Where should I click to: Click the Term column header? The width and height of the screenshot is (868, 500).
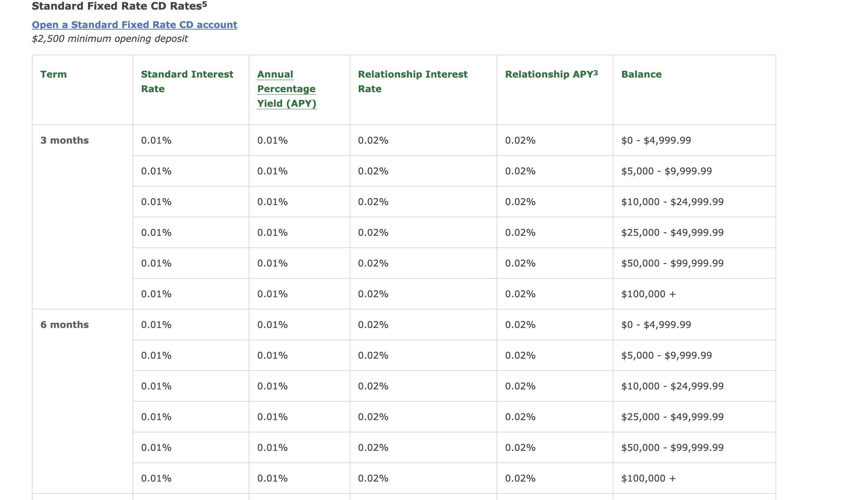pos(53,74)
